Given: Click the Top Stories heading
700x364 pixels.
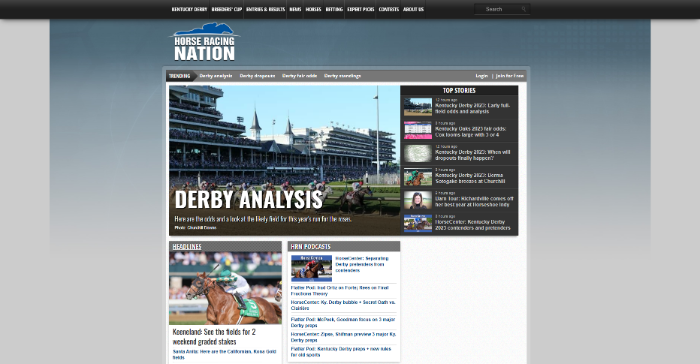Looking at the screenshot, I should pyautogui.click(x=459, y=91).
